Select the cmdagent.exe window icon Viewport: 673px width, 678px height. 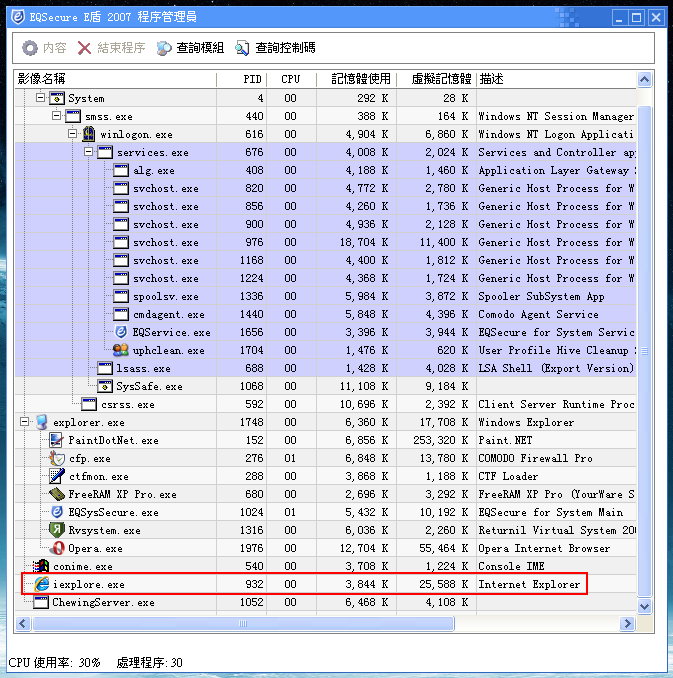point(121,314)
